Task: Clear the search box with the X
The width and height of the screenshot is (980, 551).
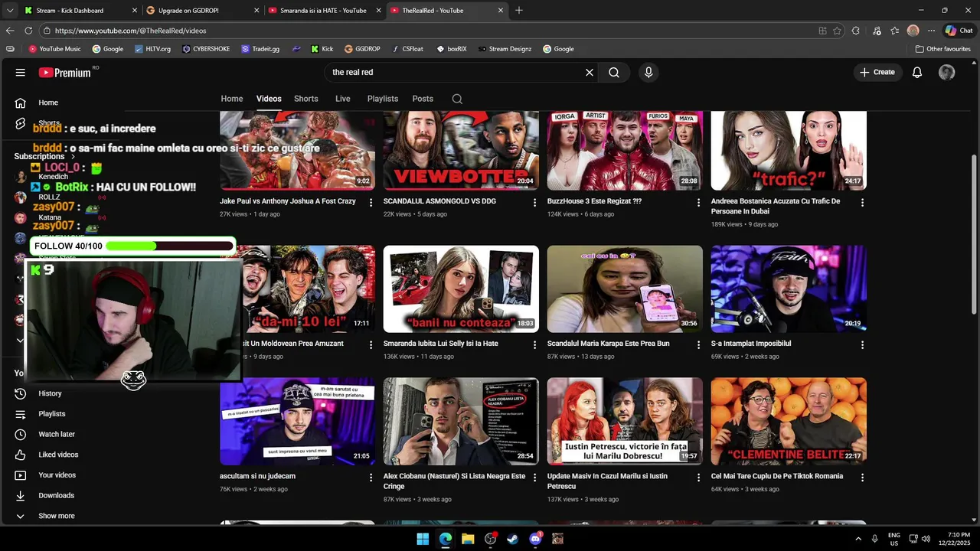Action: click(590, 73)
